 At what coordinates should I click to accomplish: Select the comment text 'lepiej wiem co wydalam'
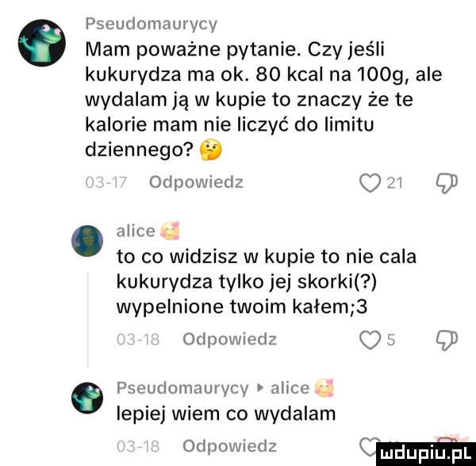[226, 414]
